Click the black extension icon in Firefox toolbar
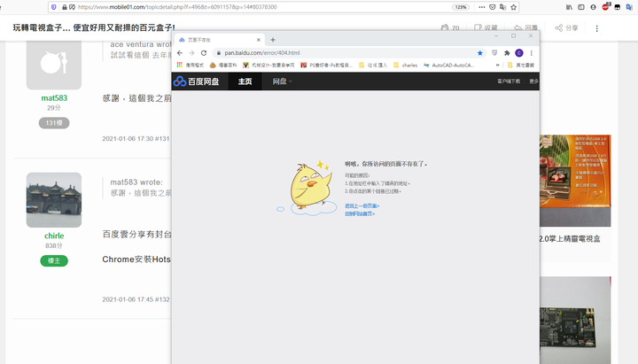The height and width of the screenshot is (364, 638). [618, 7]
